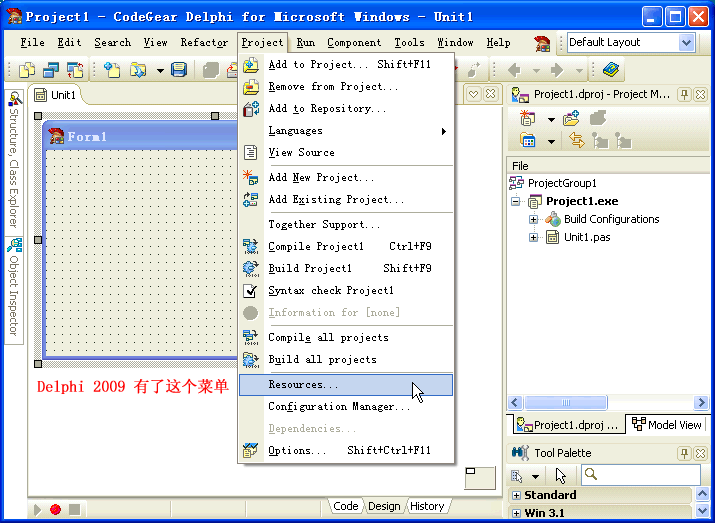Click the folder-with-plus icon in Project Manager toolbar
The width and height of the screenshot is (715, 523).
tap(571, 119)
